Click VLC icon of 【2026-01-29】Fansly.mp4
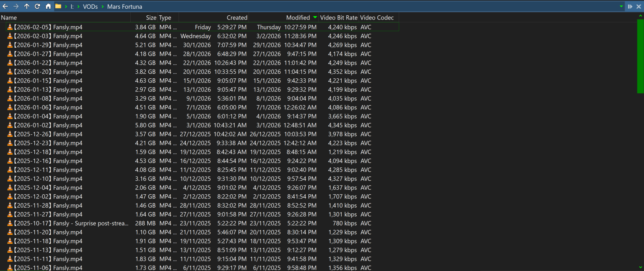The image size is (644, 271). pyautogui.click(x=10, y=45)
